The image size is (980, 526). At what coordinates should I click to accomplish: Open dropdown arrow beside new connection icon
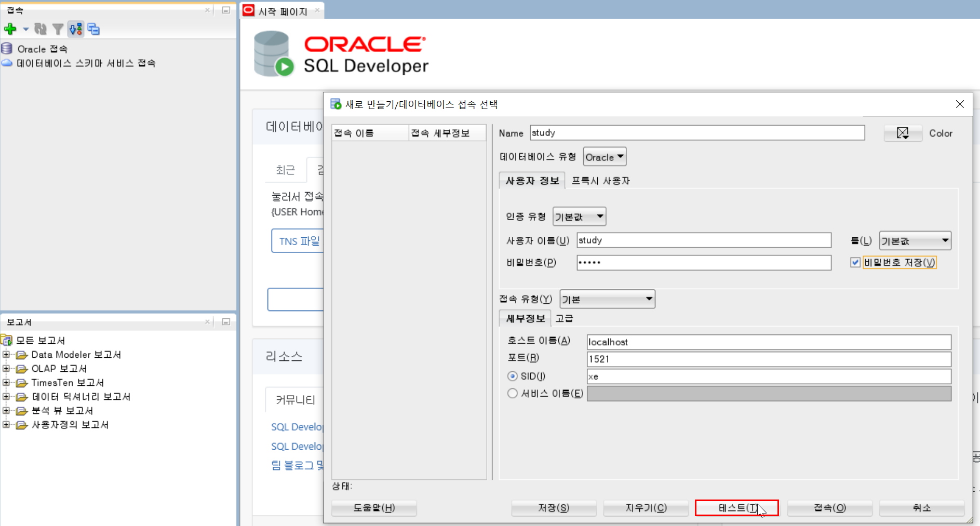click(25, 29)
